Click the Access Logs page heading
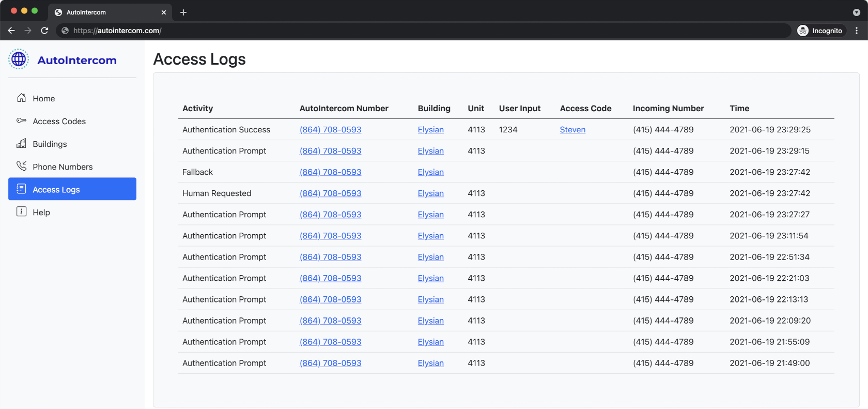 (199, 59)
